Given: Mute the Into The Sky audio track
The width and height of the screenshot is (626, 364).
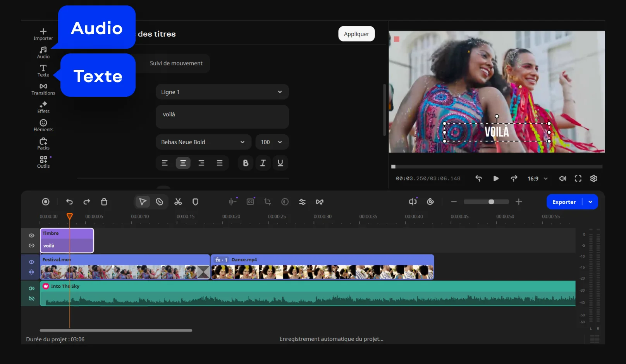Looking at the screenshot, I should coord(32,288).
